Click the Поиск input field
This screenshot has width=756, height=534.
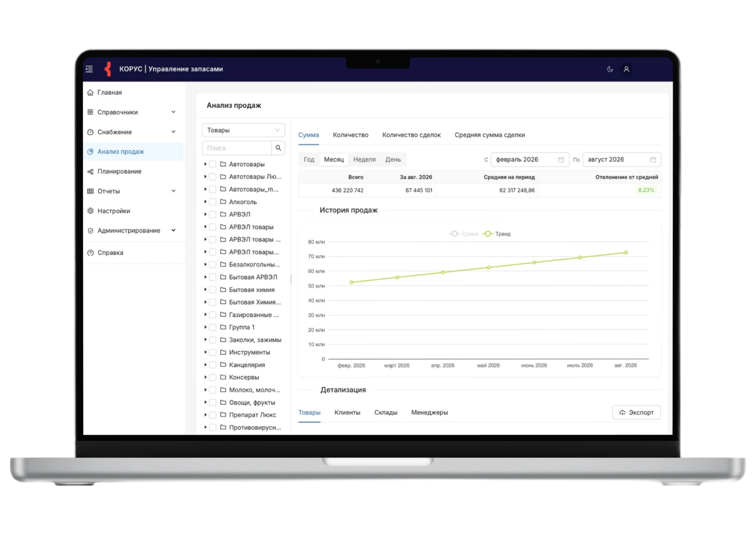coord(237,148)
